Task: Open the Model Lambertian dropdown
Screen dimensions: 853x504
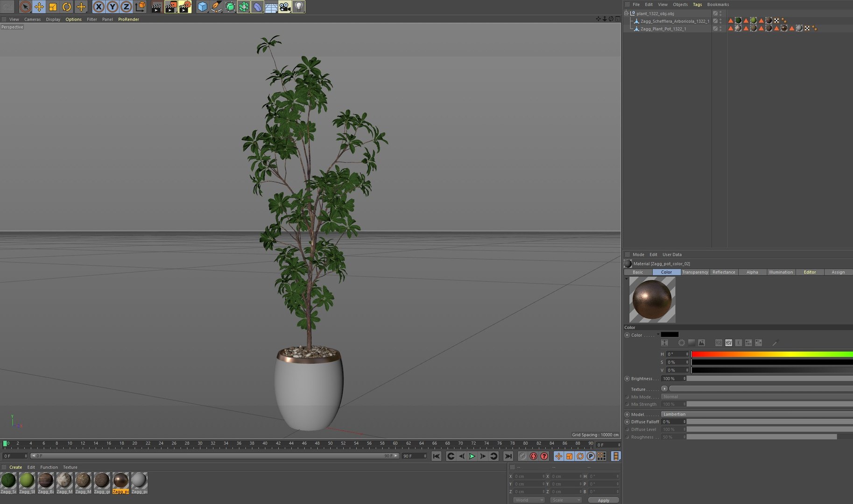Action: (x=757, y=414)
